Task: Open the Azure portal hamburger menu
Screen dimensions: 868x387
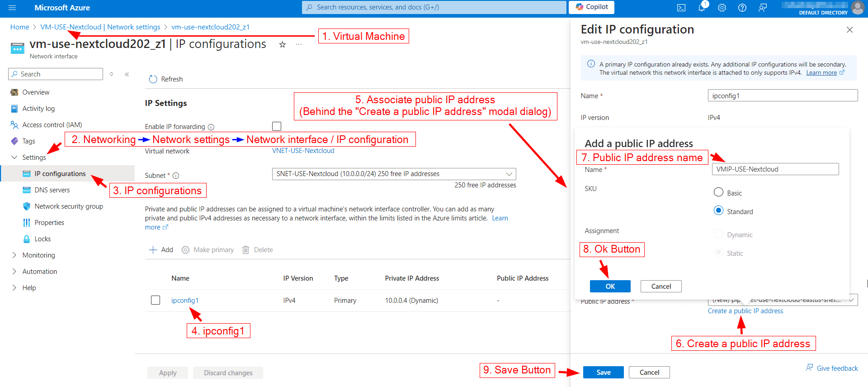Action: (12, 8)
